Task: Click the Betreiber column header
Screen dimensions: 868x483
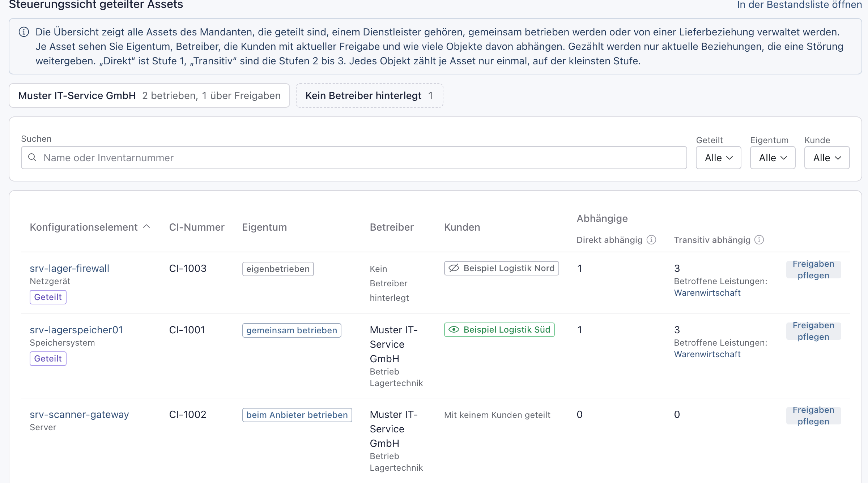Action: [x=392, y=227]
